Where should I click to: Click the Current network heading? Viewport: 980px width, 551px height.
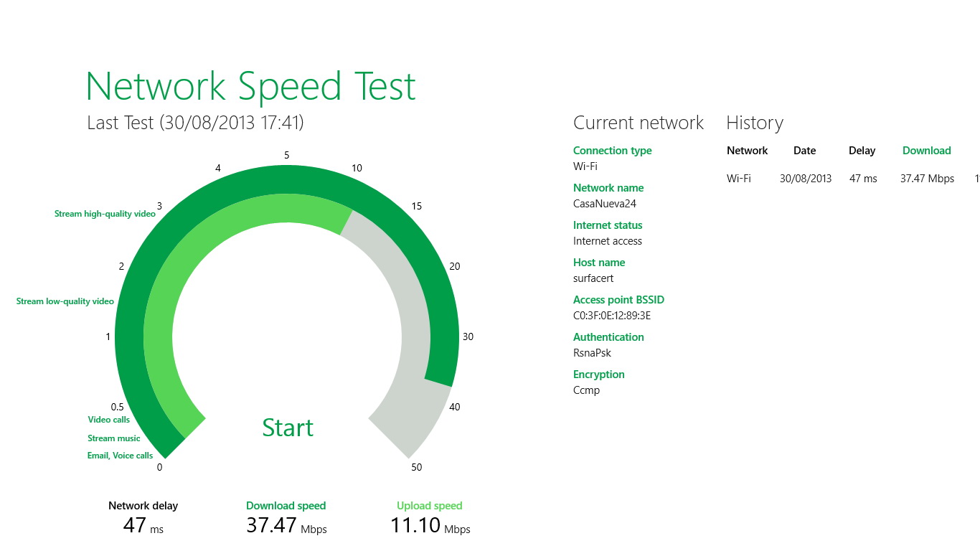click(x=638, y=123)
